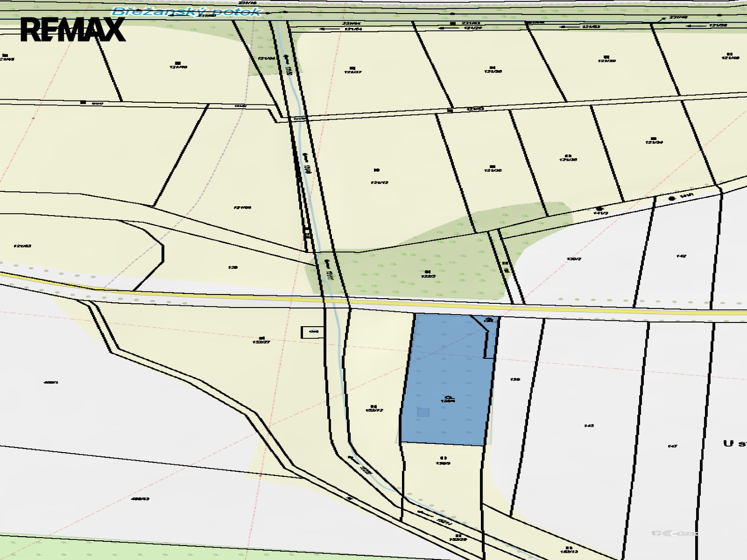Click the REMAX logo
This screenshot has width=747, height=560.
[x=73, y=30]
